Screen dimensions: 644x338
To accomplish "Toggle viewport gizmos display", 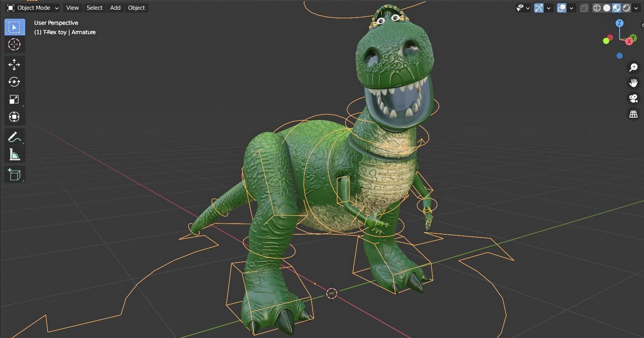I will point(539,8).
